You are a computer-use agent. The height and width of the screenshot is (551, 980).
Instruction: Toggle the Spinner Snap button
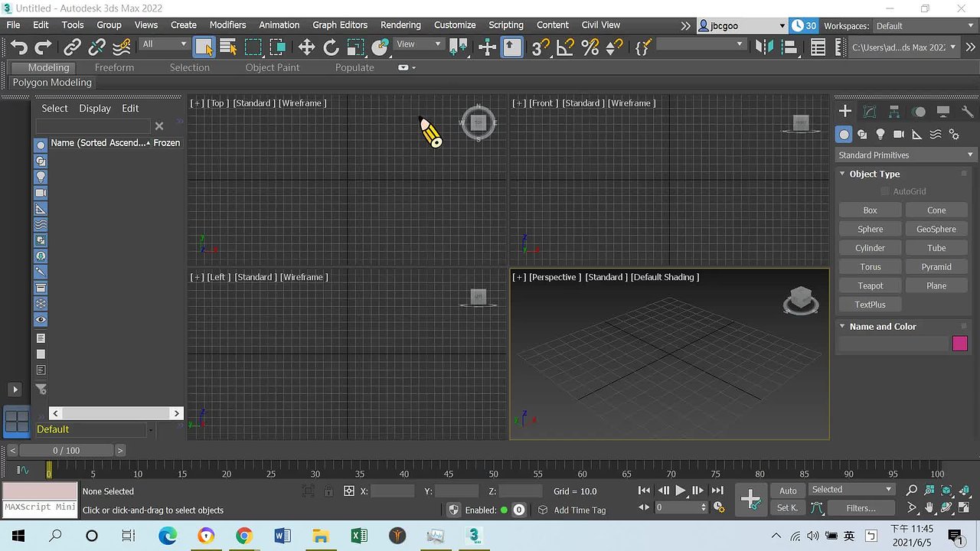click(614, 47)
